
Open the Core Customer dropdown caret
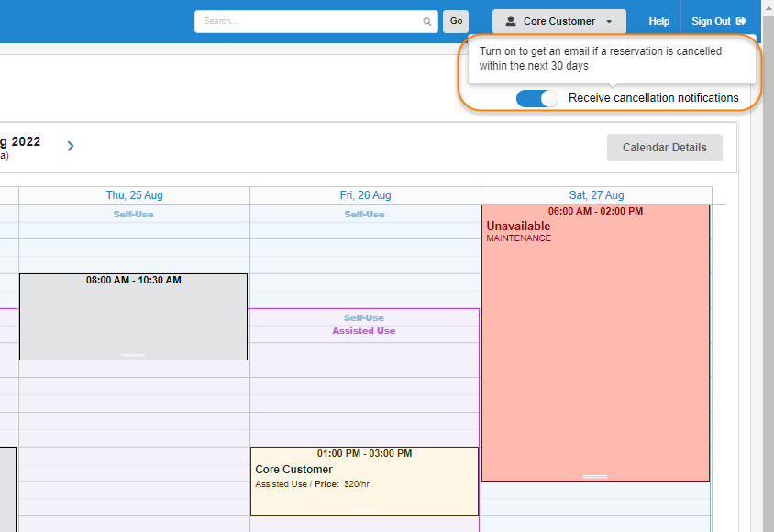tap(609, 22)
